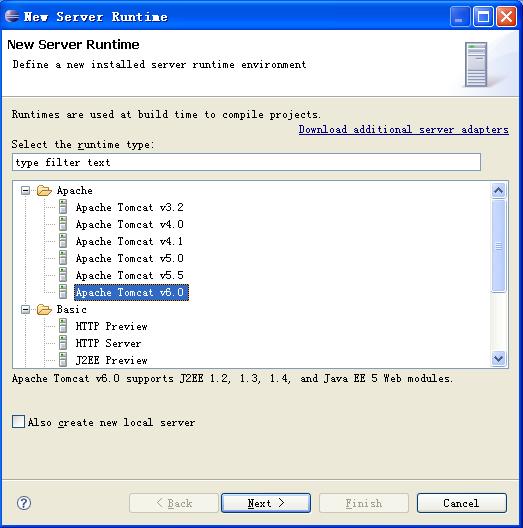Click the server icon beside HTTP Server
This screenshot has height=528, width=523.
63,343
